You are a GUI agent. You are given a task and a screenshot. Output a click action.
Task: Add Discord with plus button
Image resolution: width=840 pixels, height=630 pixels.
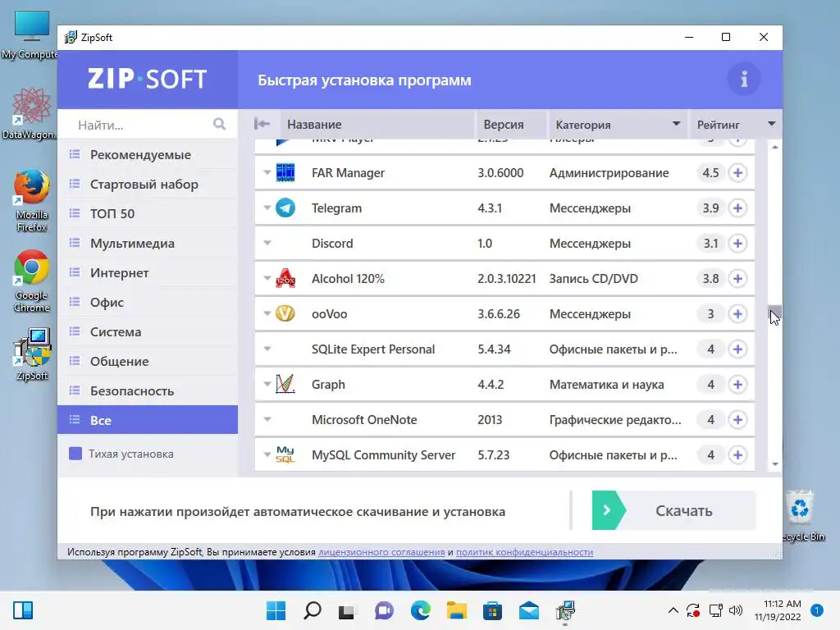pos(737,243)
